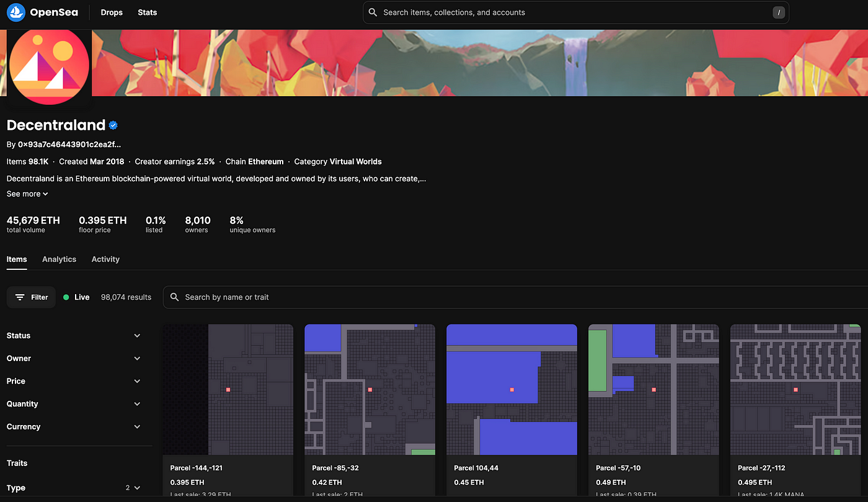868x502 pixels.
Task: Click the red marker on Parcel -144,-121 map
Action: coord(228,390)
